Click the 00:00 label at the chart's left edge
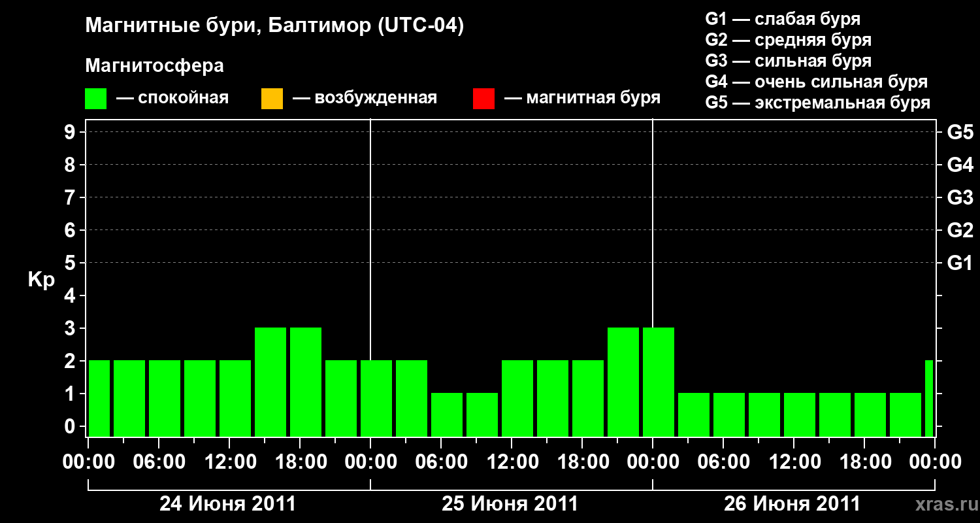980x523 pixels. pyautogui.click(x=88, y=462)
